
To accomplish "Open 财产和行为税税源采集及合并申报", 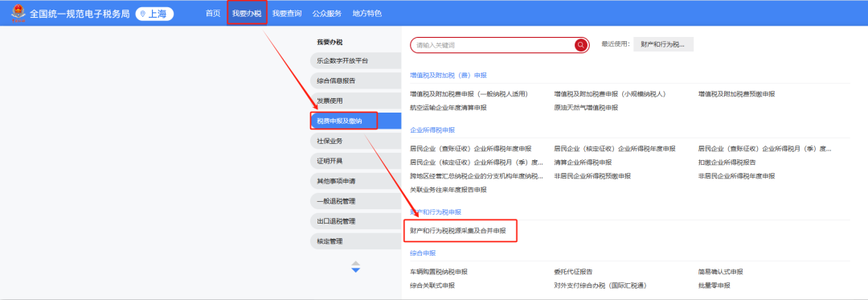I will pos(458,230).
